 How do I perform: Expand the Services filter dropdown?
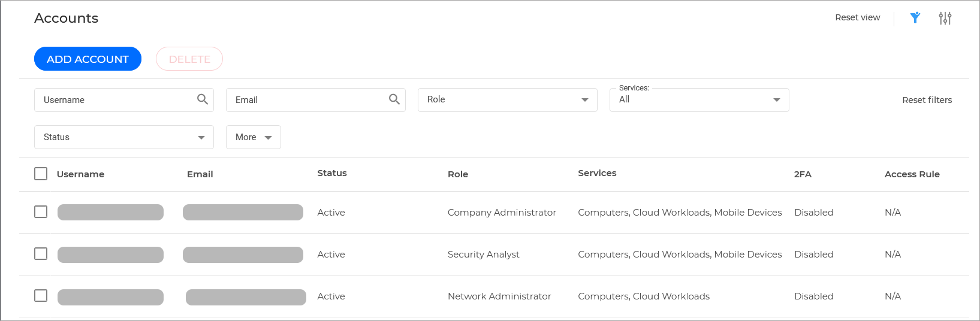(x=699, y=100)
